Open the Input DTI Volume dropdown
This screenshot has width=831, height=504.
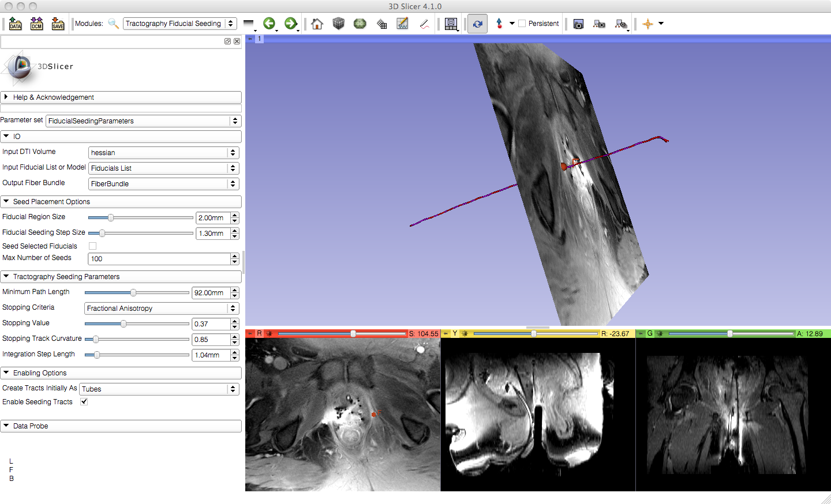(163, 153)
